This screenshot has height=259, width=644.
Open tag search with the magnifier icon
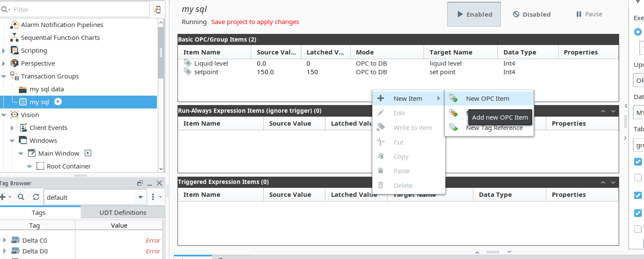click(x=21, y=197)
